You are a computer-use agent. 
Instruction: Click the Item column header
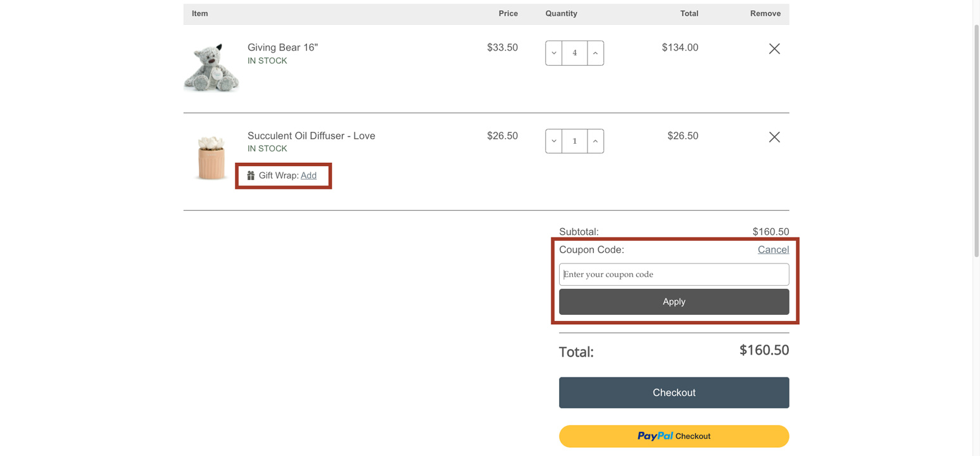tap(199, 13)
